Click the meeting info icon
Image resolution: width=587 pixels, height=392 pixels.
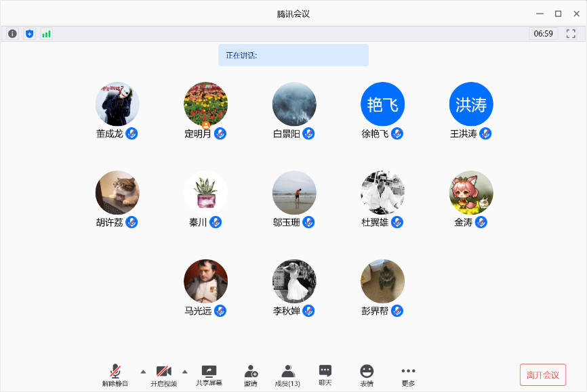[x=12, y=34]
